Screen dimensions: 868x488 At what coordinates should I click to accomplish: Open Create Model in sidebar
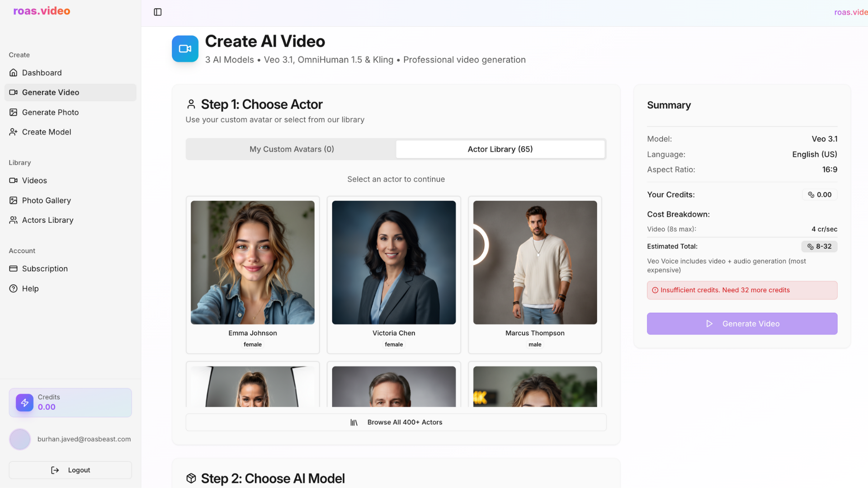click(46, 132)
